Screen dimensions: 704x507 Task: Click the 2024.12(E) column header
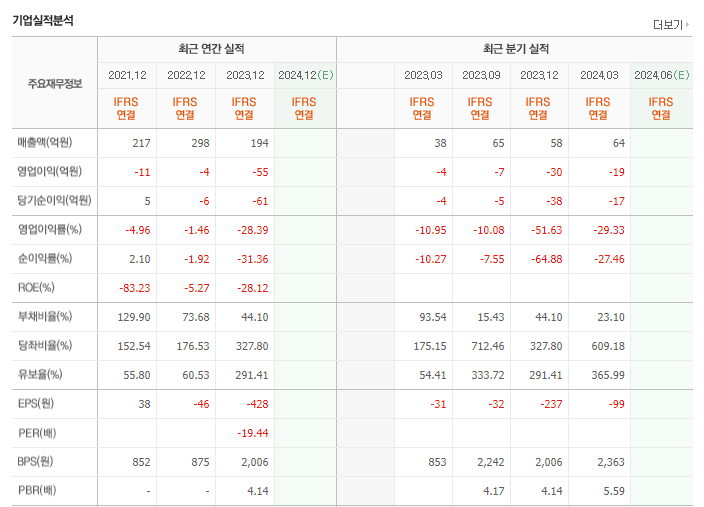coord(306,75)
